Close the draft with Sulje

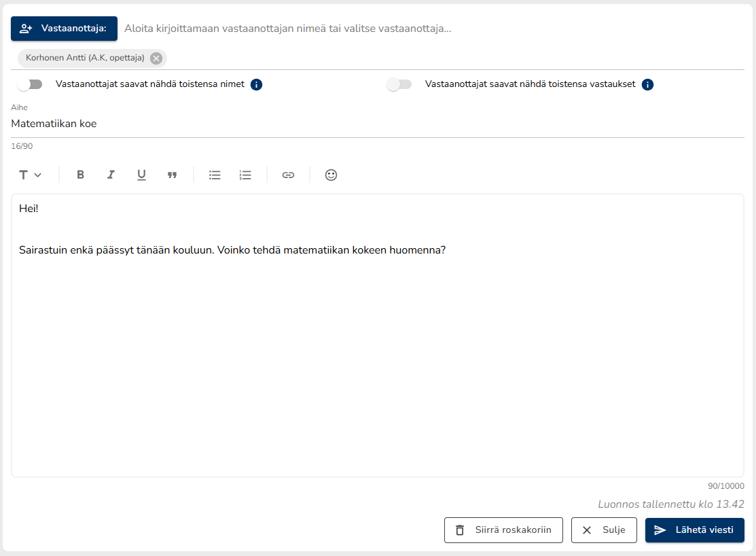coord(603,530)
